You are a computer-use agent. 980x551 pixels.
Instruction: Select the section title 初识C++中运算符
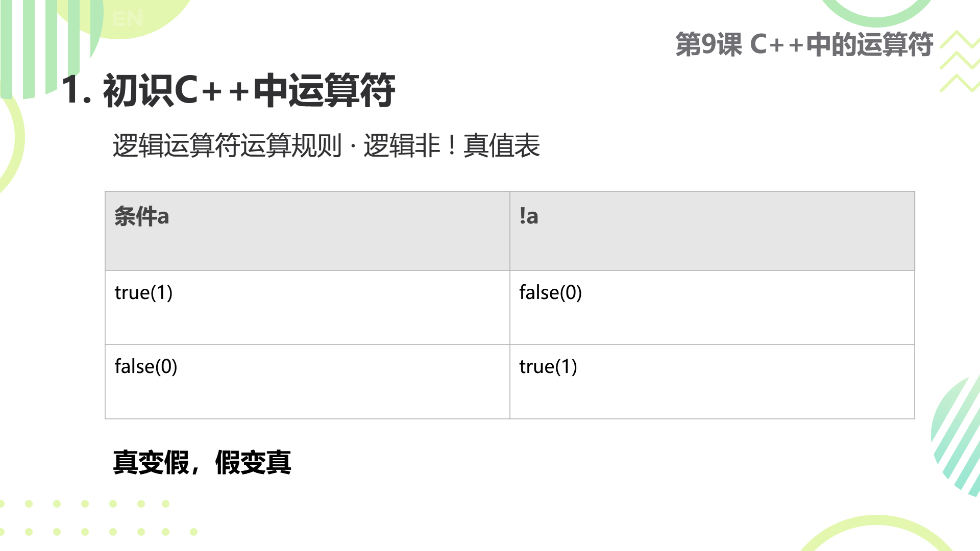[249, 90]
